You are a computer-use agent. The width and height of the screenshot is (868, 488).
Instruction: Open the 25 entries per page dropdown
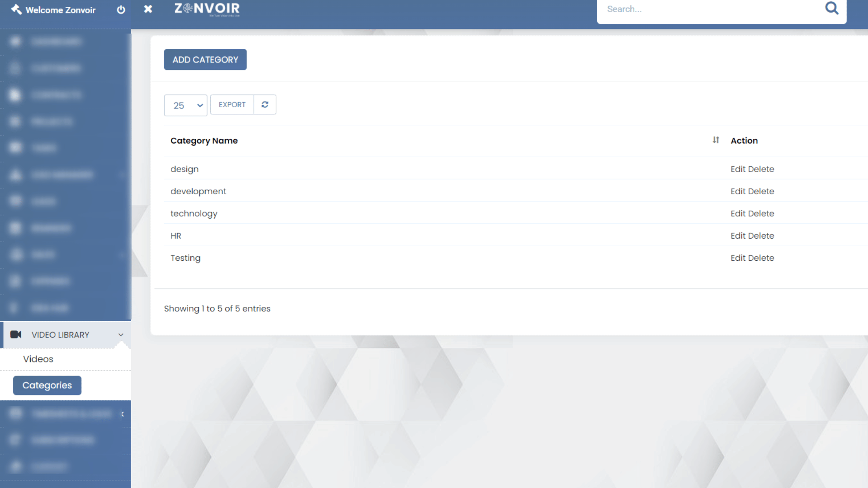click(x=185, y=105)
